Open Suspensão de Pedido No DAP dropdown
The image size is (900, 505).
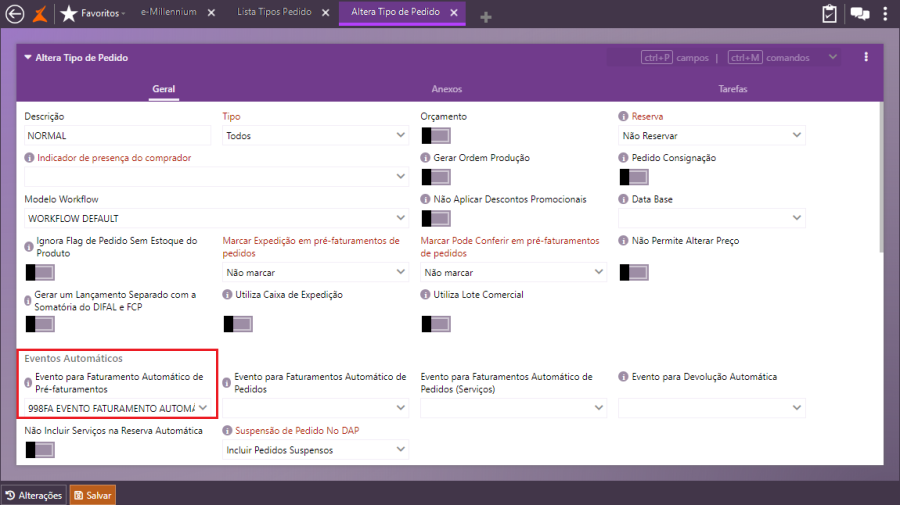[315, 450]
